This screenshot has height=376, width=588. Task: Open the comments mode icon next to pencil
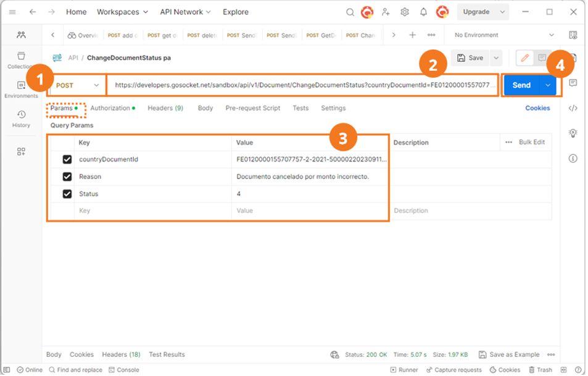[542, 58]
